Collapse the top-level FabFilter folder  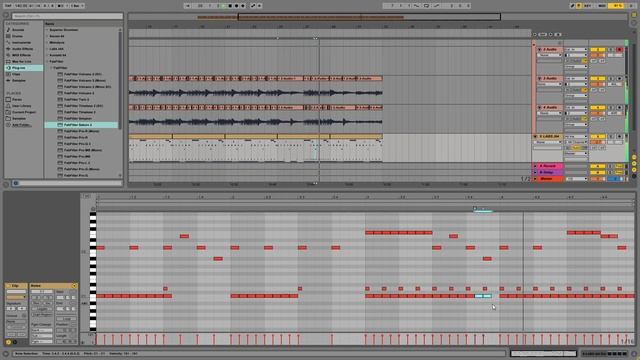(x=47, y=62)
